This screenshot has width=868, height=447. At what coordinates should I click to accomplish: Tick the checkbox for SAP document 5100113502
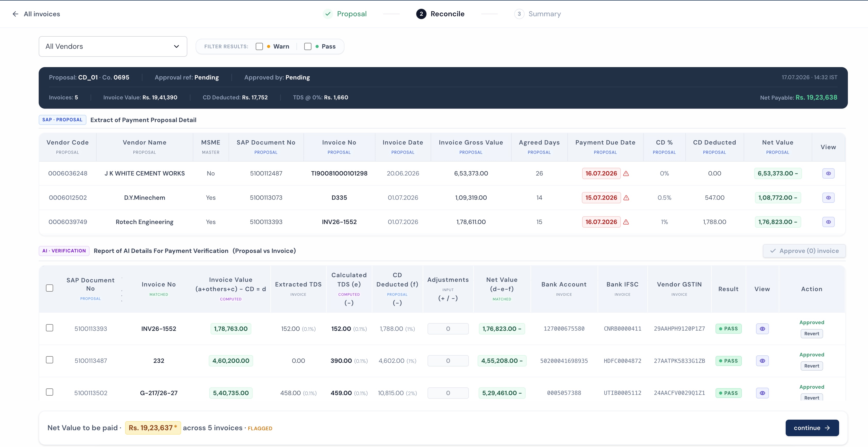pyautogui.click(x=50, y=392)
